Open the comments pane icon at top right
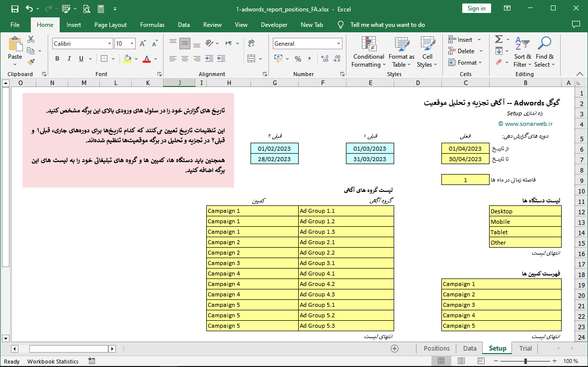The width and height of the screenshot is (588, 367). click(576, 24)
